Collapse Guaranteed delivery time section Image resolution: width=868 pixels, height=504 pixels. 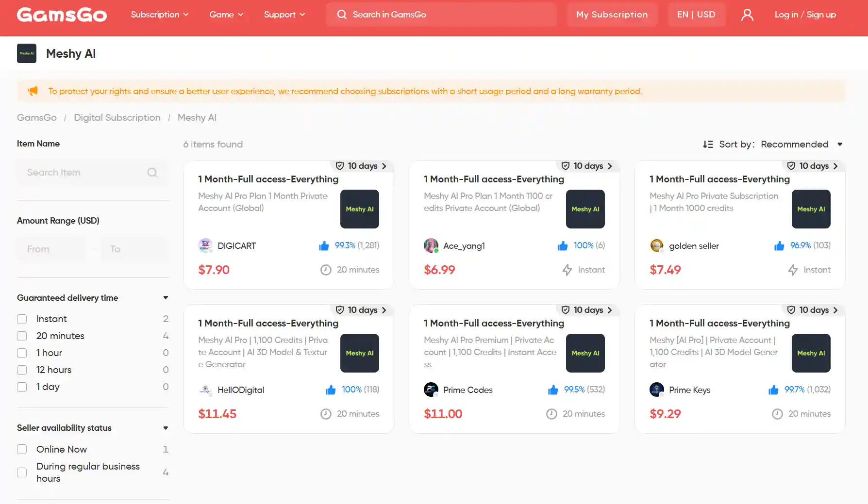[166, 298]
